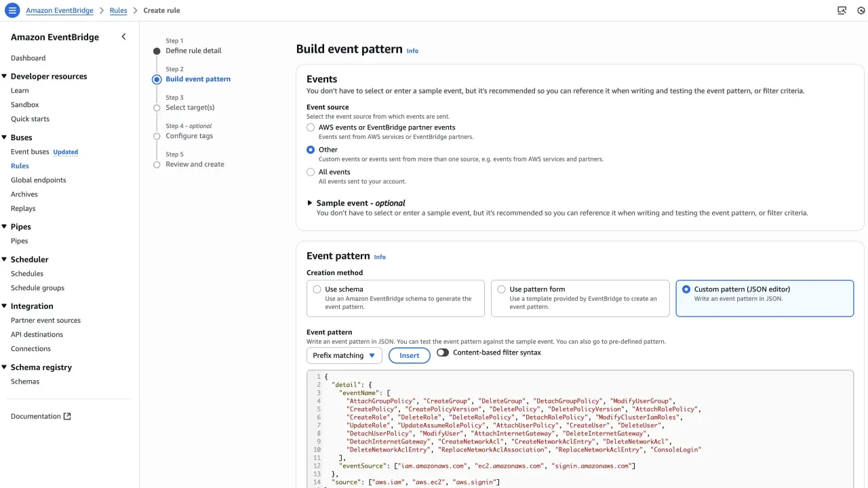Image resolution: width=868 pixels, height=488 pixels.
Task: Click inside the JSON event pattern editor
Action: tap(580, 428)
